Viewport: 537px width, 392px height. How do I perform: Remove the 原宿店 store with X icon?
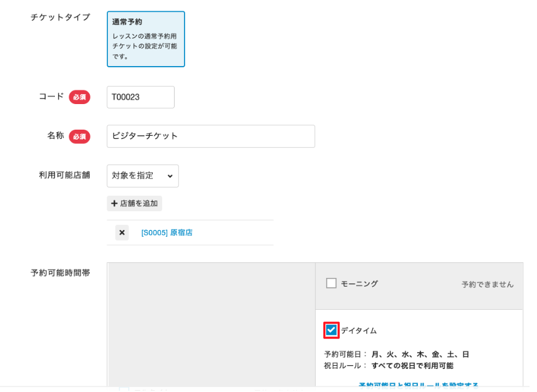pyautogui.click(x=122, y=232)
